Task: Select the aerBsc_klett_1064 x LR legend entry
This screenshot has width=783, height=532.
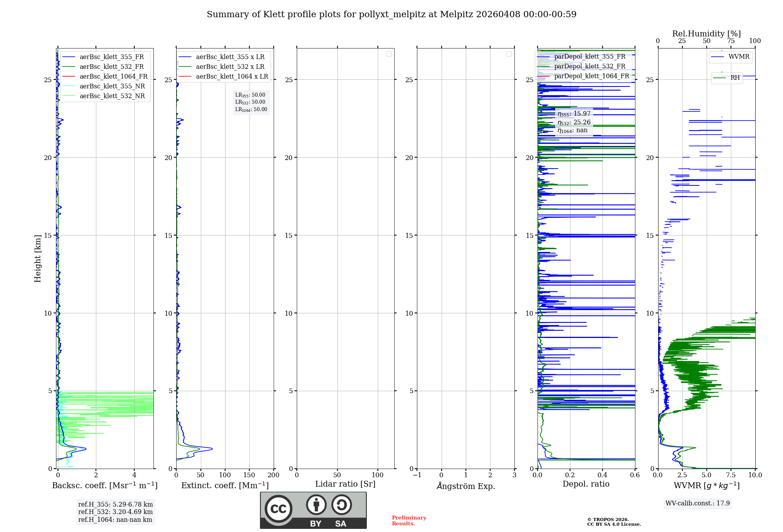Action: pos(232,76)
